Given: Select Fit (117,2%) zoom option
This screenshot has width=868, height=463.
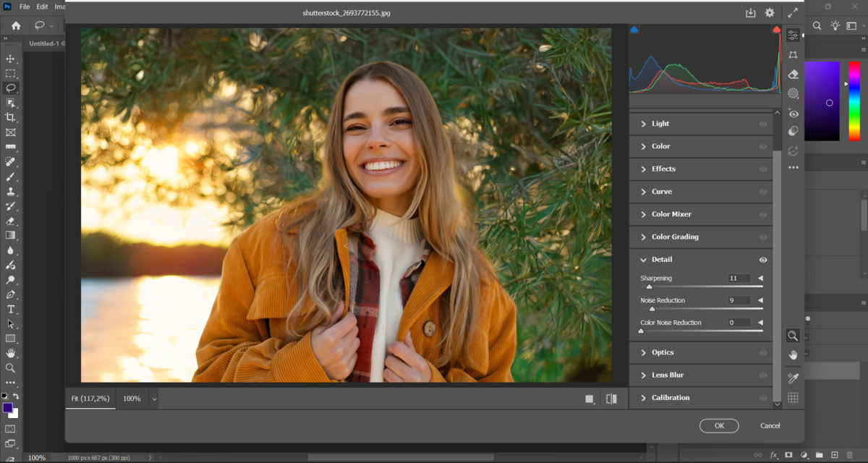Looking at the screenshot, I should [90, 399].
